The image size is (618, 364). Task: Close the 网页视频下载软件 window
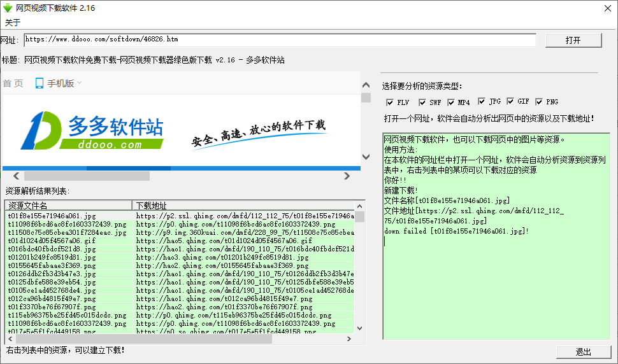pos(607,8)
